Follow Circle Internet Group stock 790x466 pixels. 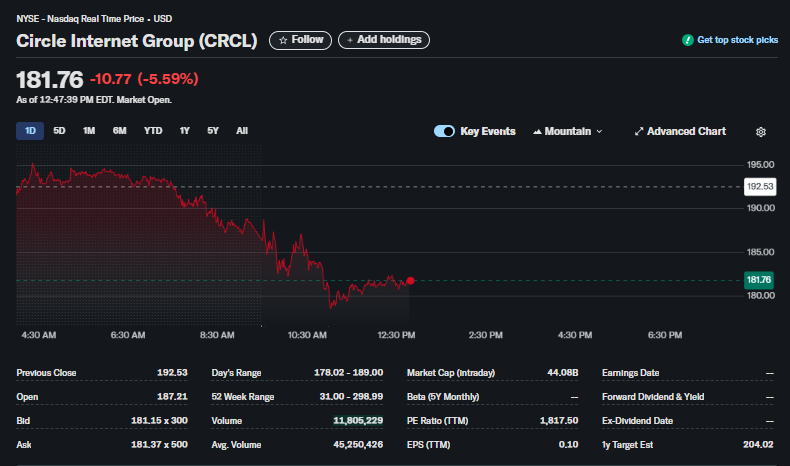pos(300,40)
